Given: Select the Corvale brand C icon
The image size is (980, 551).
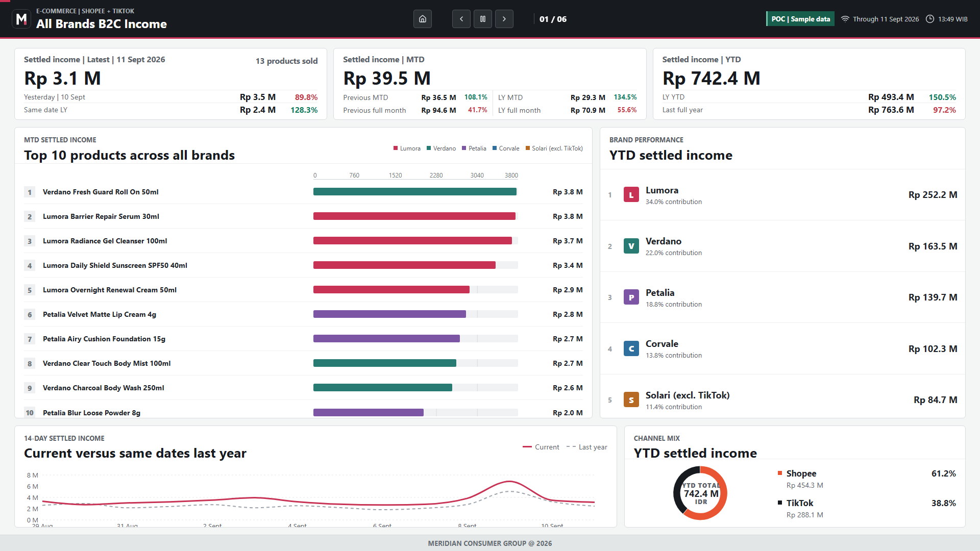Looking at the screenshot, I should pos(631,348).
